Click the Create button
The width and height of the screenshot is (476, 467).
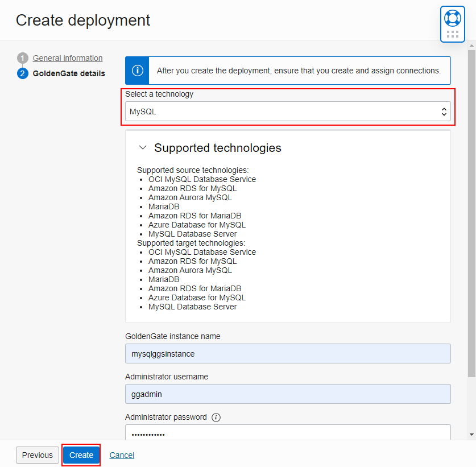click(x=81, y=455)
